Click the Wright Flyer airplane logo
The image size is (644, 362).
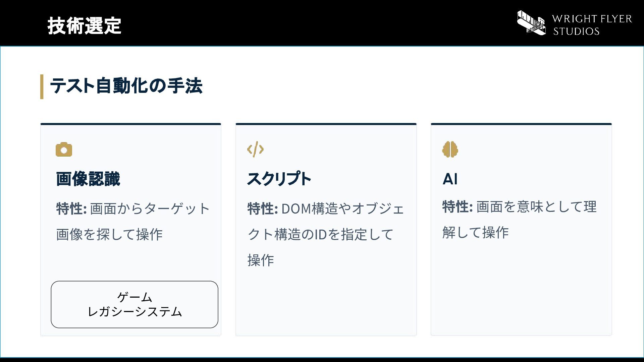tap(531, 22)
